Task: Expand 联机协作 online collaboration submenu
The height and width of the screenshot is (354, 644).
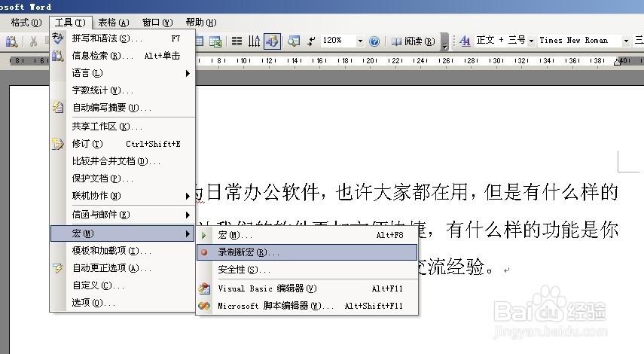Action: click(x=122, y=196)
